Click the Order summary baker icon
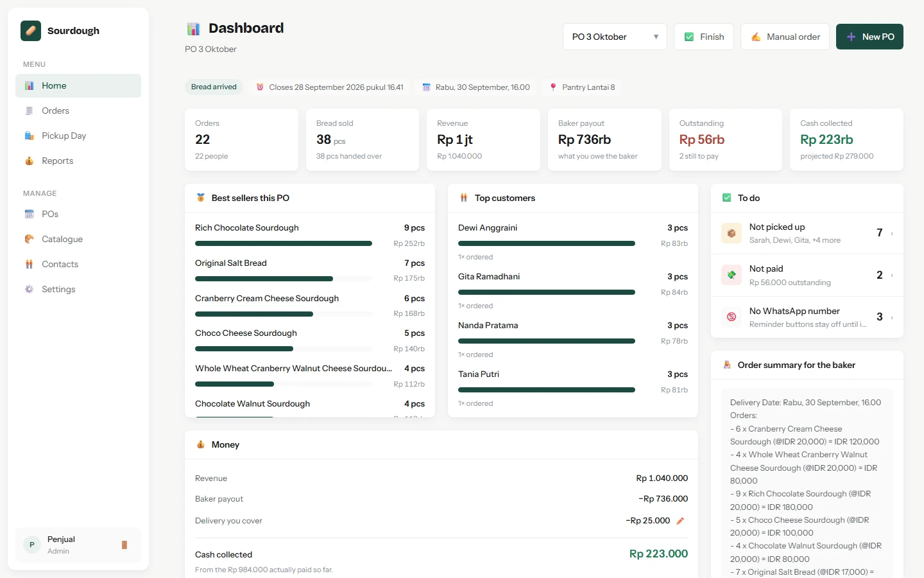 pyautogui.click(x=727, y=365)
